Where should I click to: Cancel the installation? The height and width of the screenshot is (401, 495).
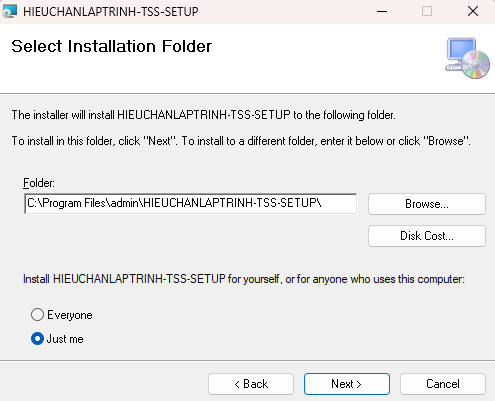[x=443, y=384]
